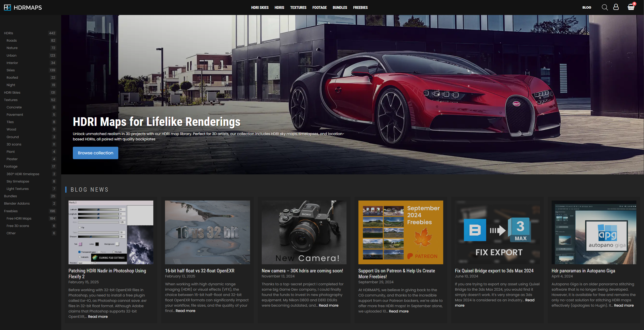Open the FIX EXPORT article thumbnail
This screenshot has width=644, height=330.
click(x=497, y=232)
